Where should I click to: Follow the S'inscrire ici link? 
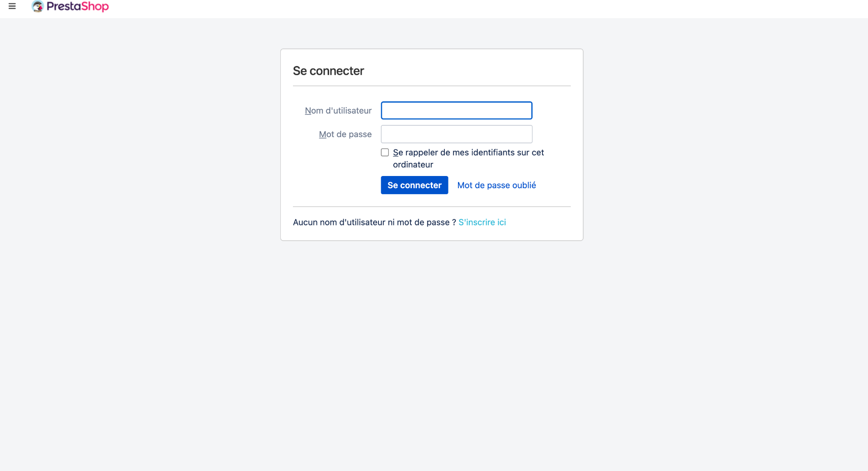tap(482, 222)
